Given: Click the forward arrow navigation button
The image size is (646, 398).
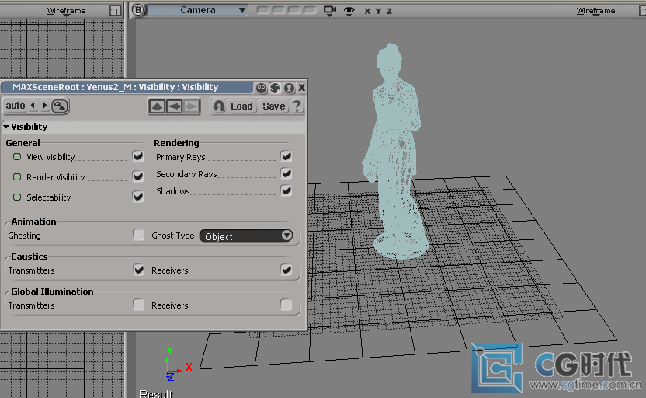Looking at the screenshot, I should pos(191,107).
